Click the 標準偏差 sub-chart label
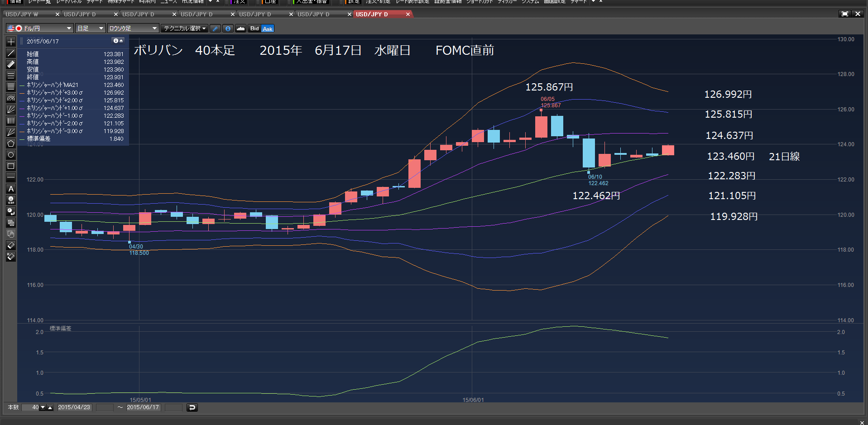 click(x=60, y=329)
